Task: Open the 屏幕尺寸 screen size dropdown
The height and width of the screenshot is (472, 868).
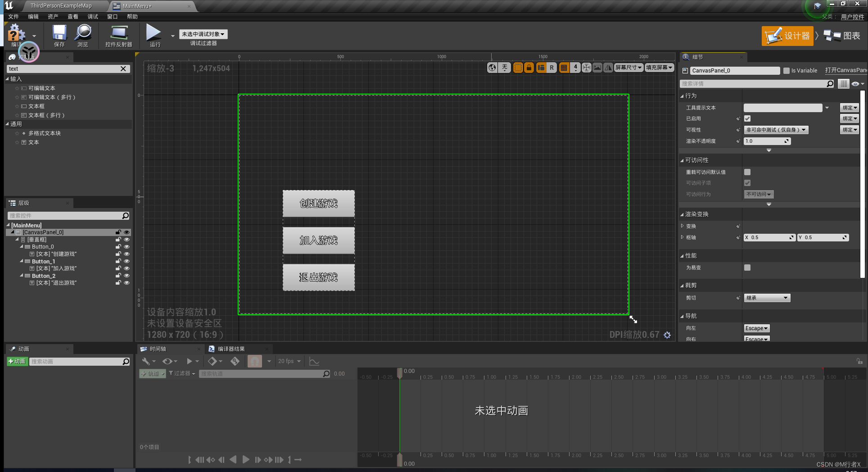Action: (x=629, y=68)
